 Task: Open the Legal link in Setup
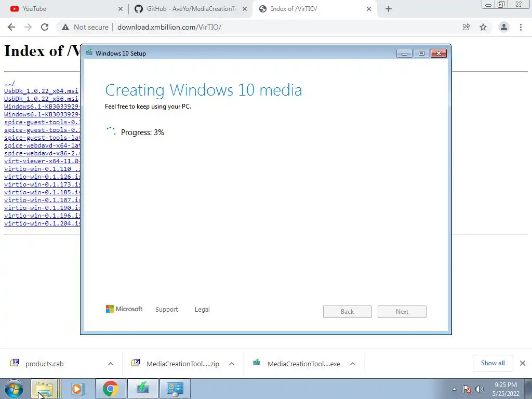point(202,310)
